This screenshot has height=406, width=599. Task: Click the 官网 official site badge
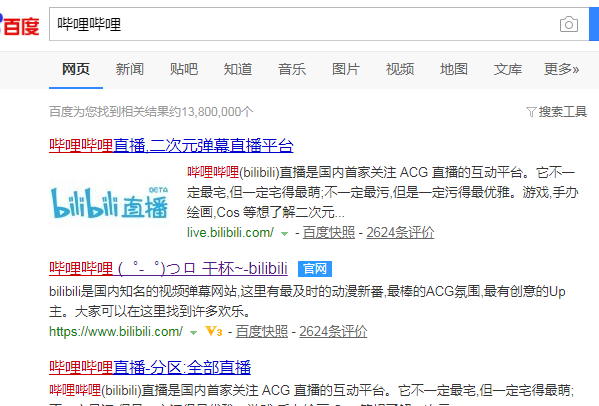315,269
